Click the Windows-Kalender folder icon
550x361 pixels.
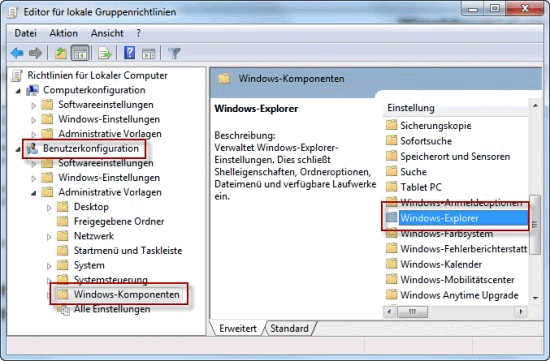pos(391,264)
